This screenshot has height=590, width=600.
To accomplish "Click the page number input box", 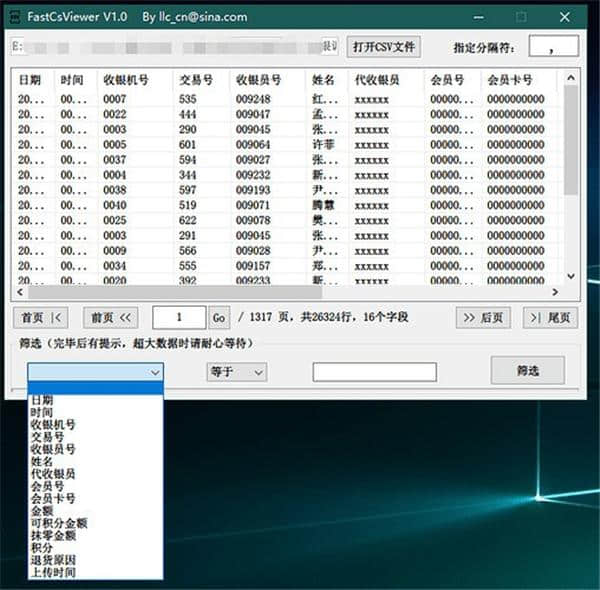I will point(179,317).
